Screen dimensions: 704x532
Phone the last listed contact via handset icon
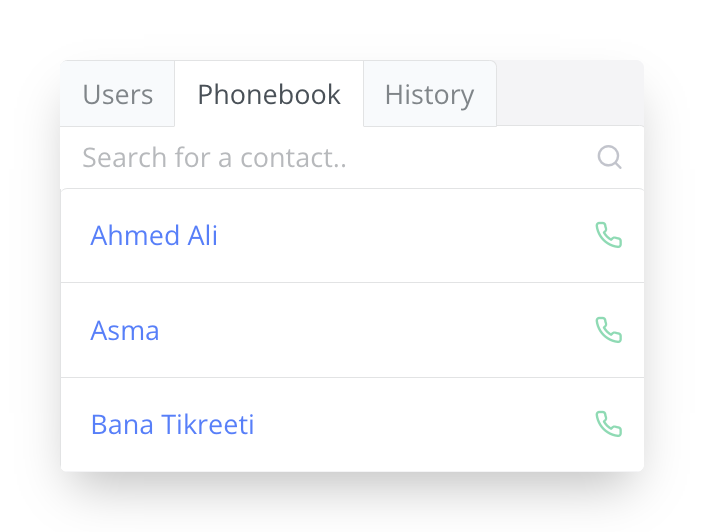point(608,424)
